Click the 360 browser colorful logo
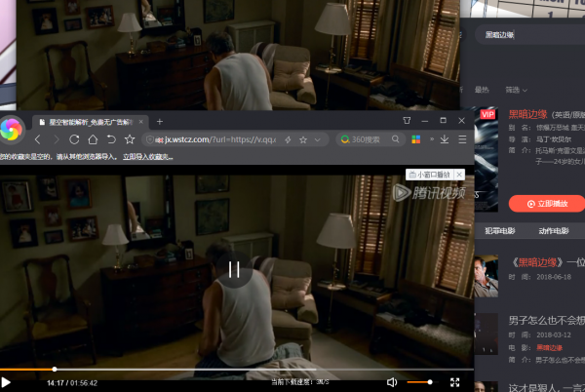This screenshot has width=585, height=392. pyautogui.click(x=11, y=129)
